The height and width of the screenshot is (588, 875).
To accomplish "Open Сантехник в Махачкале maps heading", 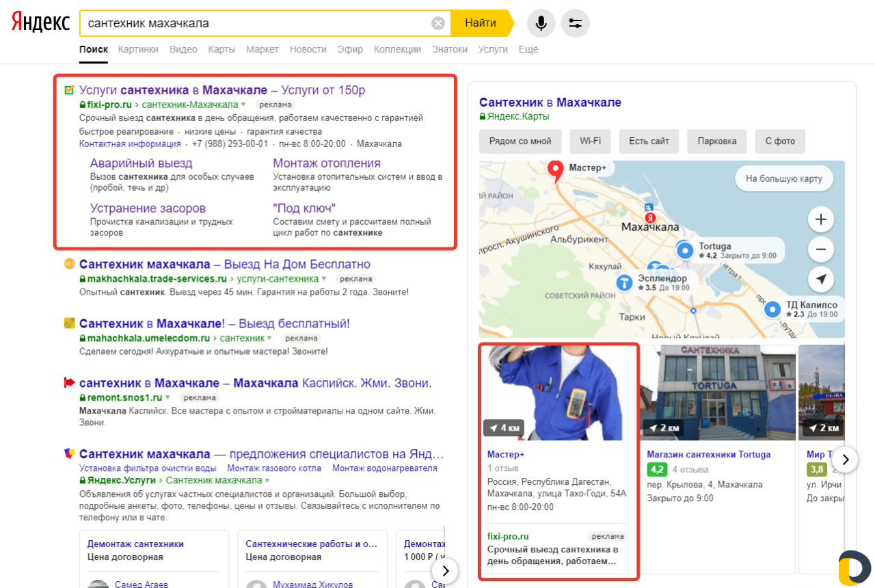I will point(550,103).
